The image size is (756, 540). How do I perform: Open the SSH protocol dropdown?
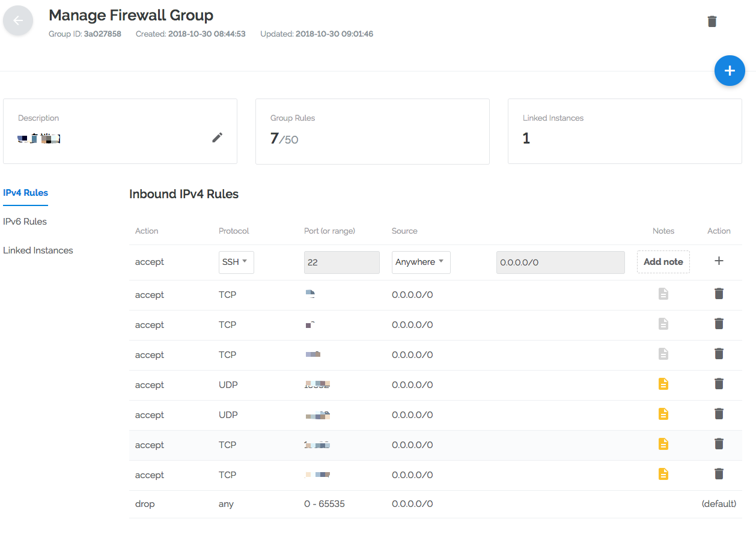(236, 262)
